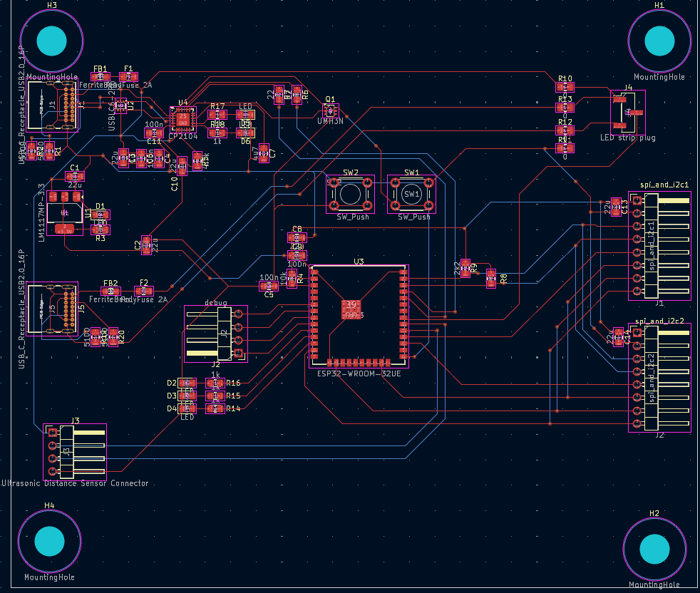
Task: Select the Q1 UMH3N transistor
Action: [330, 110]
